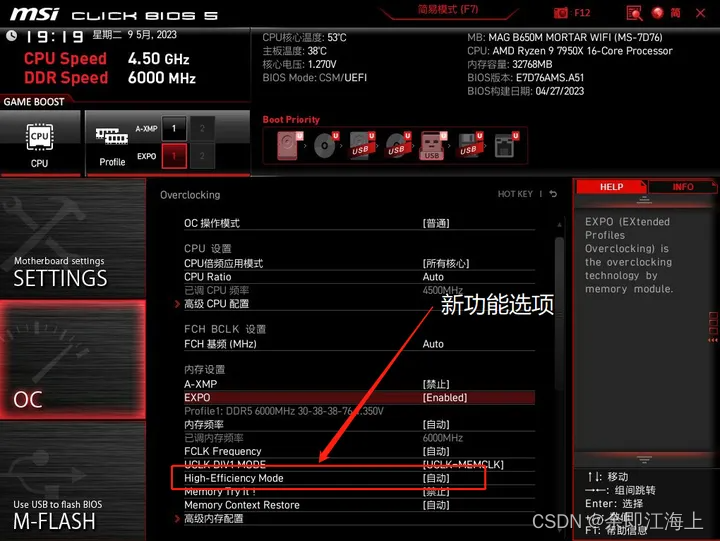Switch to the HELP tab
The height and width of the screenshot is (541, 720).
611,187
